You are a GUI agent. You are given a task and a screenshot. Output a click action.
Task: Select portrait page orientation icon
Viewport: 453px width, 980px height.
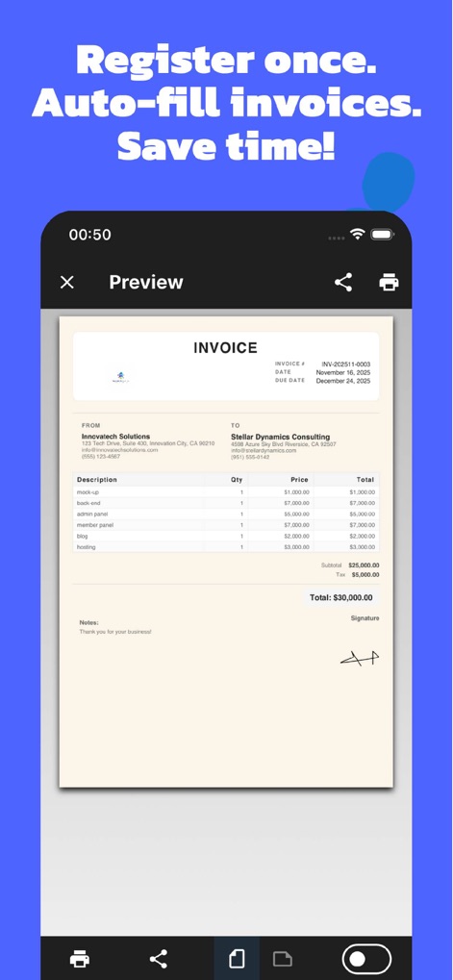tap(237, 958)
